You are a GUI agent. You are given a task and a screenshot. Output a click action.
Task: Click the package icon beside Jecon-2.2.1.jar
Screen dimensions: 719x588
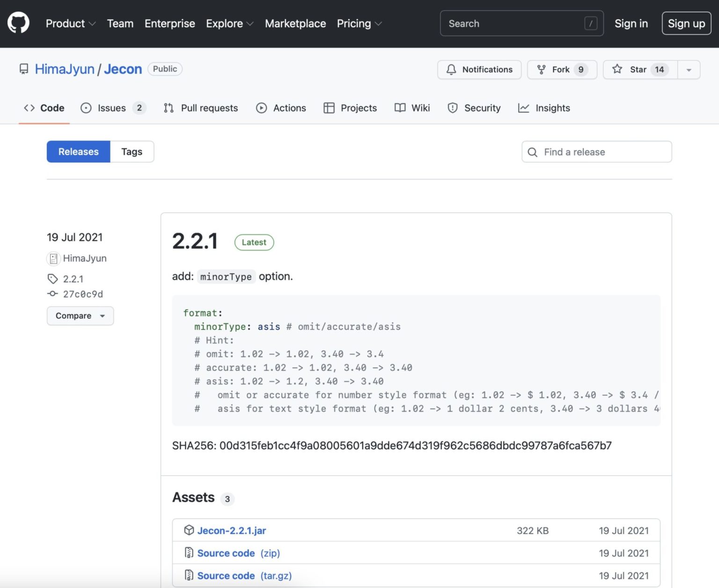(189, 530)
